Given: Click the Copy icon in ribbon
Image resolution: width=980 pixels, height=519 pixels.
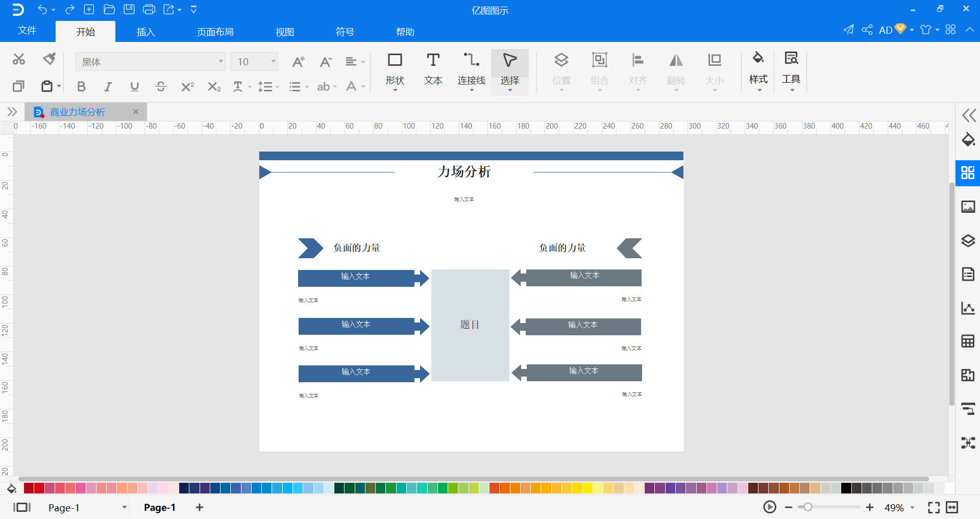Looking at the screenshot, I should point(19,86).
